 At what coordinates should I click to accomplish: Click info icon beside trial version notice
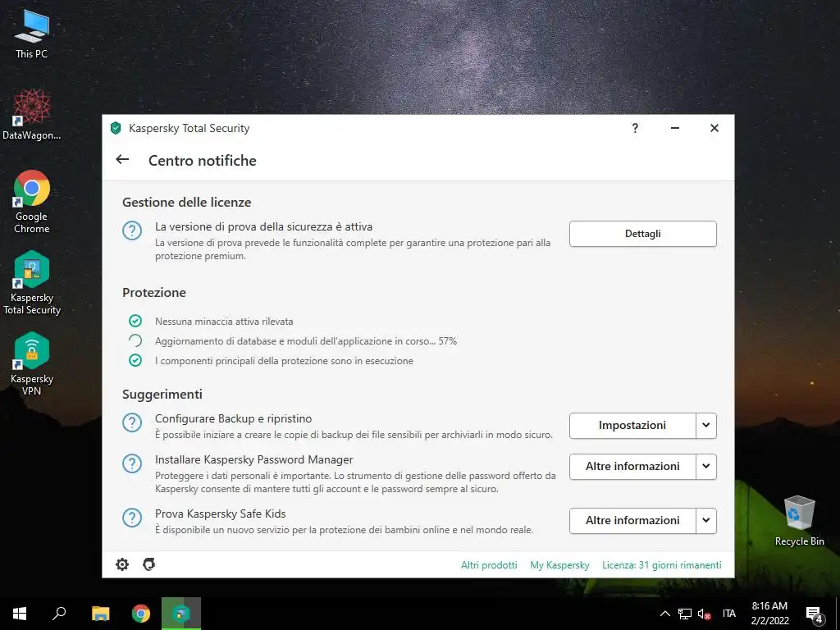(x=132, y=231)
